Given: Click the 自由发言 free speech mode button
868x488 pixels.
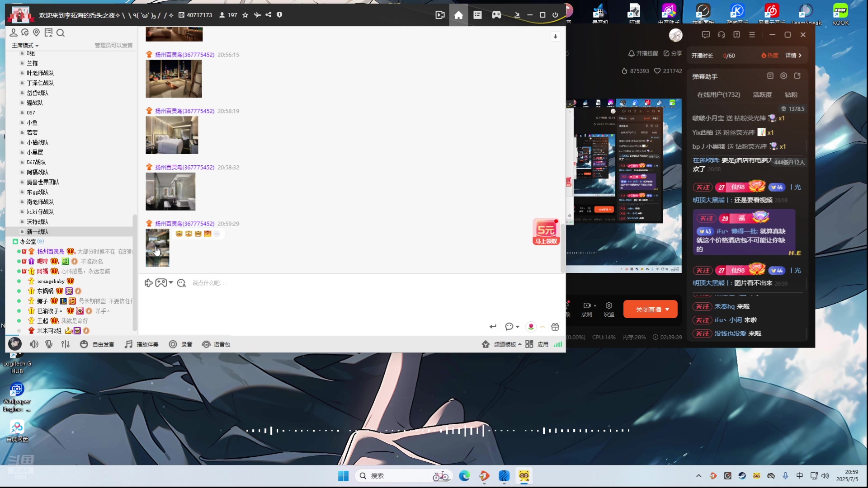Looking at the screenshot, I should click(97, 344).
